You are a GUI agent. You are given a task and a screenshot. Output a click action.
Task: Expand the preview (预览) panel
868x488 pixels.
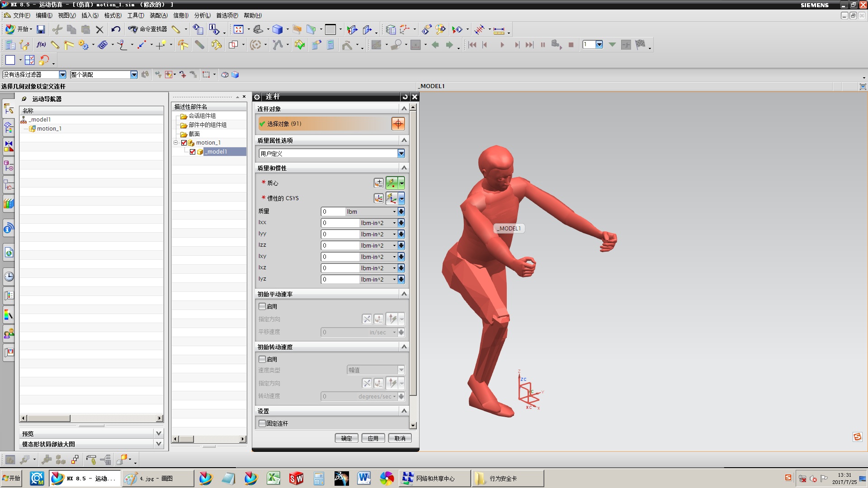tap(159, 433)
